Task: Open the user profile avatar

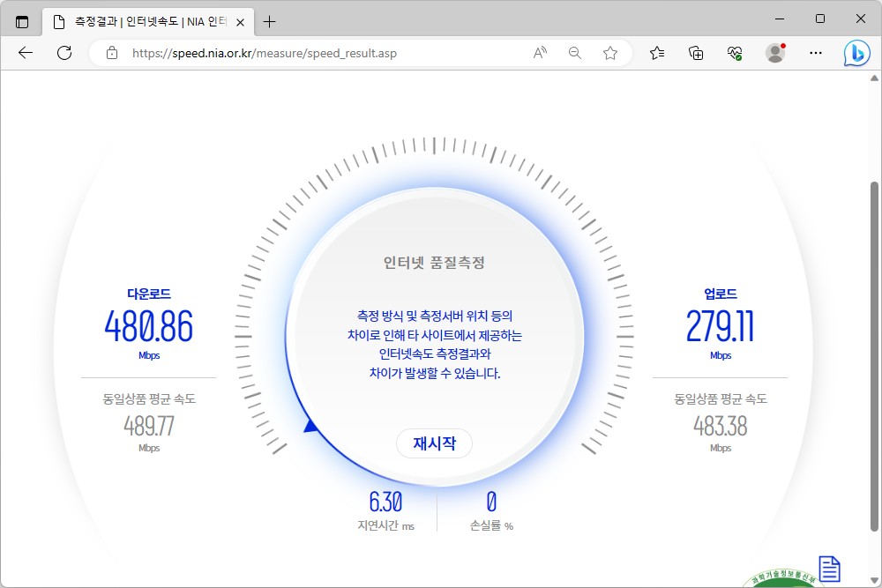Action: pyautogui.click(x=775, y=53)
